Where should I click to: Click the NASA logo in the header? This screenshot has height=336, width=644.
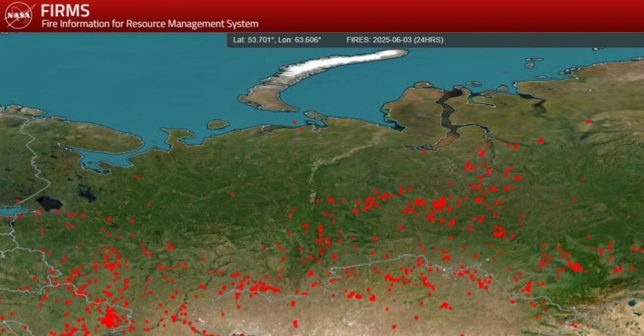(x=19, y=15)
